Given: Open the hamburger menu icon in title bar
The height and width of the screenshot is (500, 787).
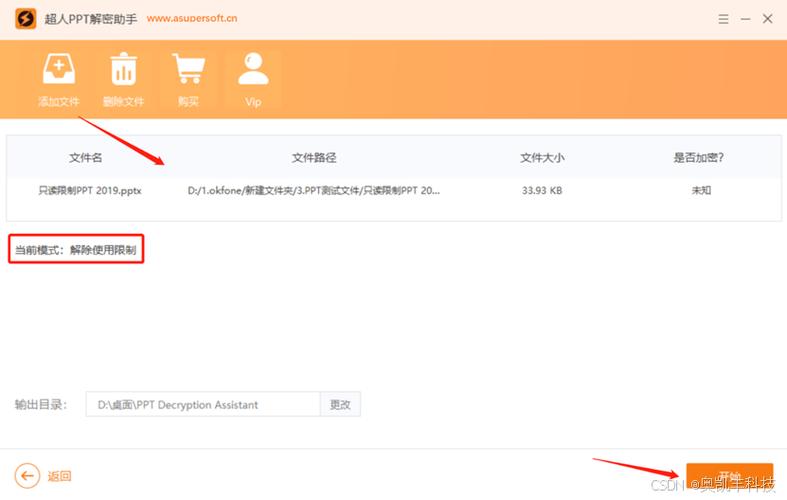Looking at the screenshot, I should (x=723, y=19).
